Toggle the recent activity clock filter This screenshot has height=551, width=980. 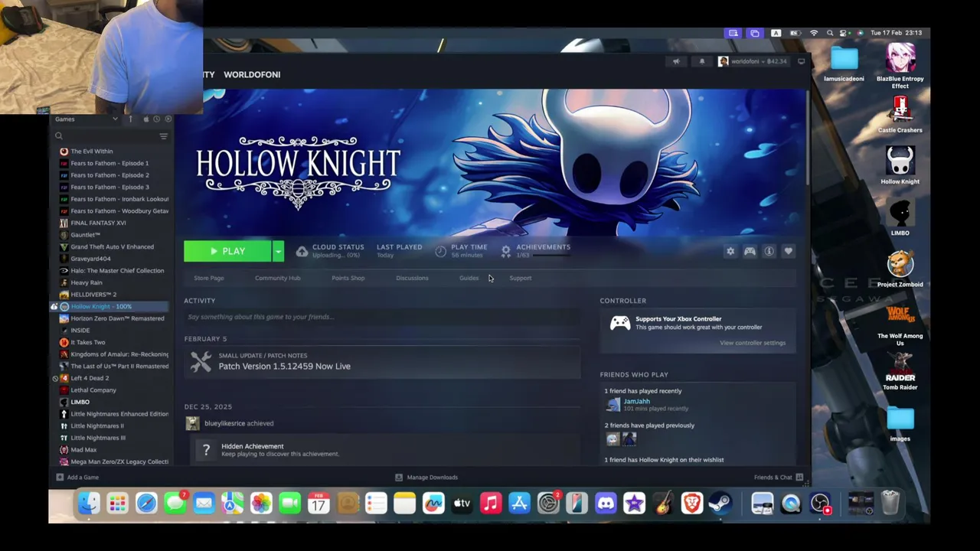click(x=156, y=119)
